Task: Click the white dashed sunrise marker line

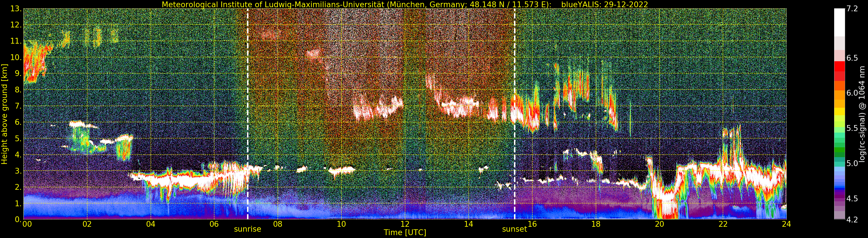Action: tap(248, 114)
